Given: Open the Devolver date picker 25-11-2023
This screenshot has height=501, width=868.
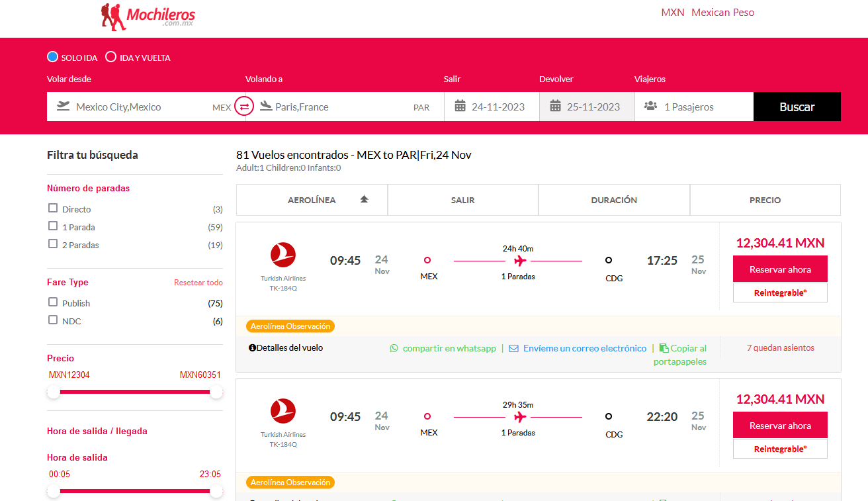Looking at the screenshot, I should click(587, 107).
